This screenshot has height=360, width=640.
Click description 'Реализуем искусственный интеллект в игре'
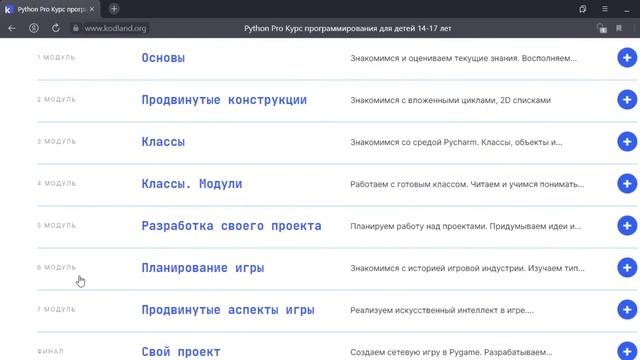point(442,311)
